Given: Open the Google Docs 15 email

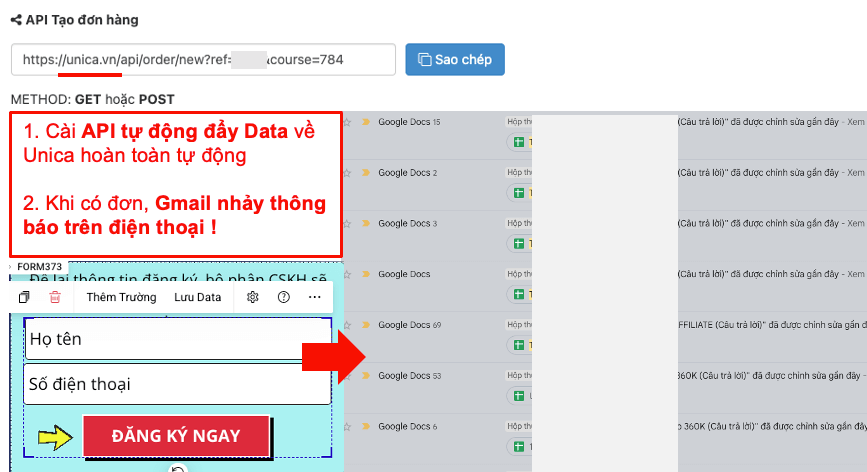Looking at the screenshot, I should point(409,122).
